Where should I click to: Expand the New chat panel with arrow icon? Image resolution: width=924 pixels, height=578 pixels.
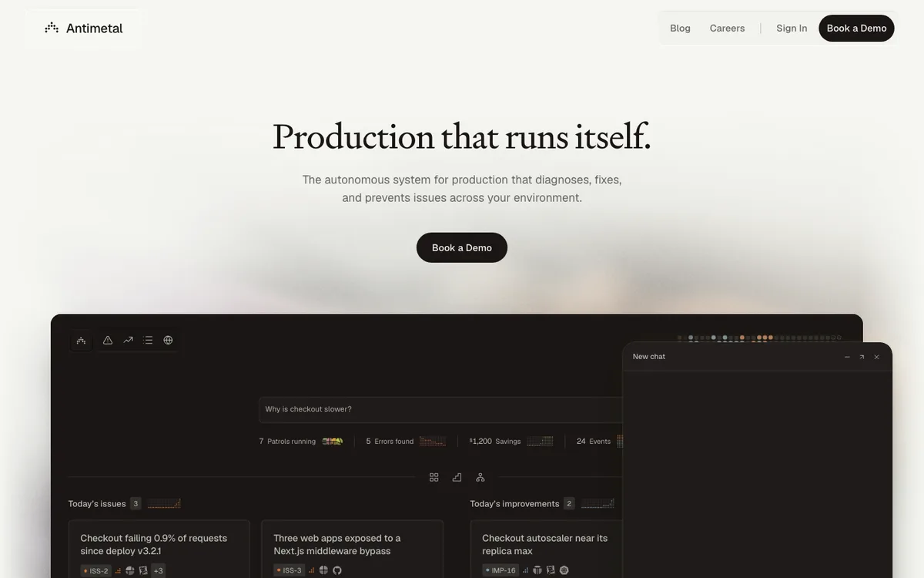862,357
